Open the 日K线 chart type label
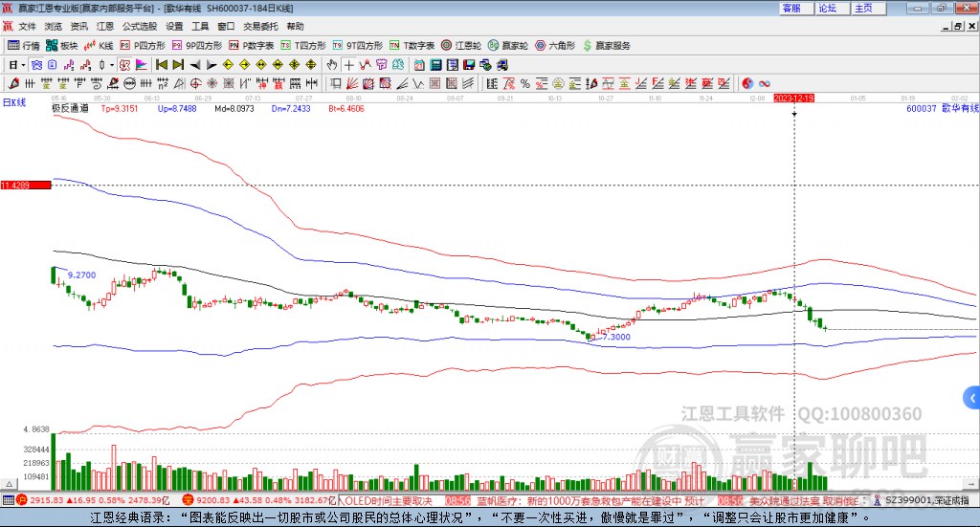 (x=13, y=101)
